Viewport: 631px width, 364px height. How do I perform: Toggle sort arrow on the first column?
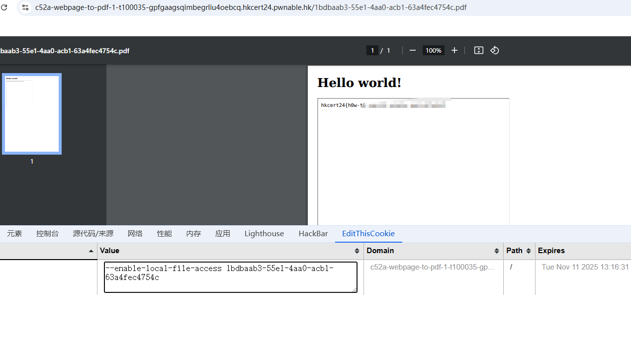90,251
